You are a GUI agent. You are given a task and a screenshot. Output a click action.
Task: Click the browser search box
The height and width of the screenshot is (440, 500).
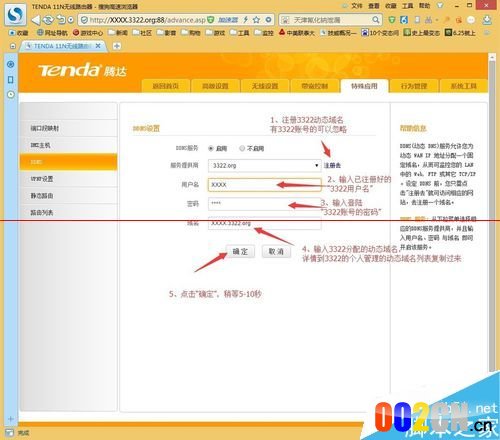click(331, 20)
